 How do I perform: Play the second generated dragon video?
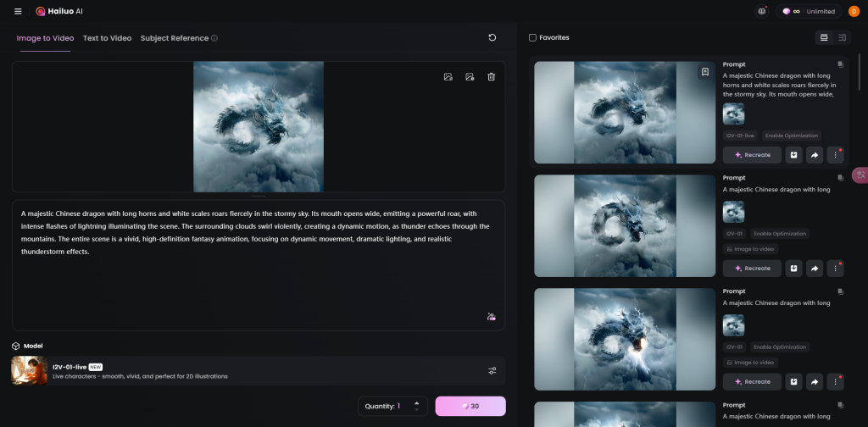[x=625, y=225]
